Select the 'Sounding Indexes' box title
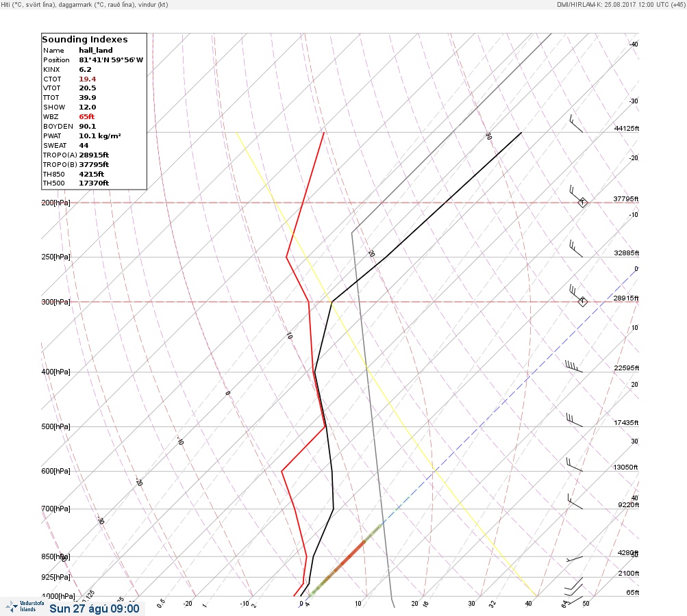This screenshot has height=616, width=687. 84,40
